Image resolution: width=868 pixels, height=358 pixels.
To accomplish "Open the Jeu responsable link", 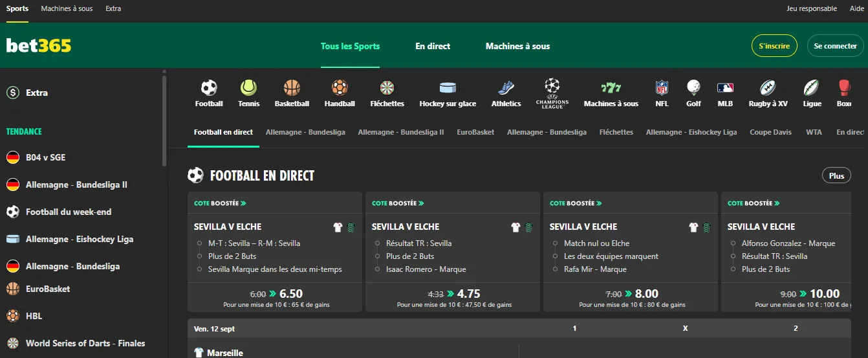I will coord(812,9).
